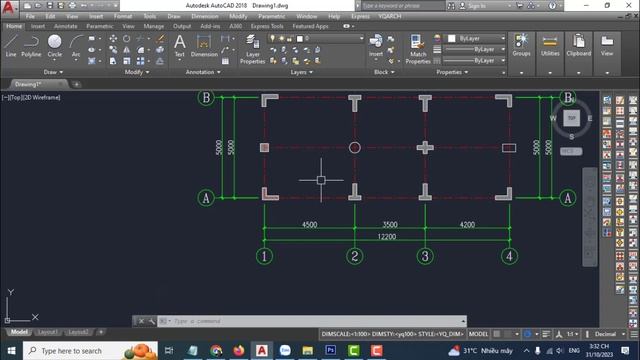This screenshot has height=360, width=640.
Task: Activate the Move tool in Modify panel
Action: (x=113, y=39)
